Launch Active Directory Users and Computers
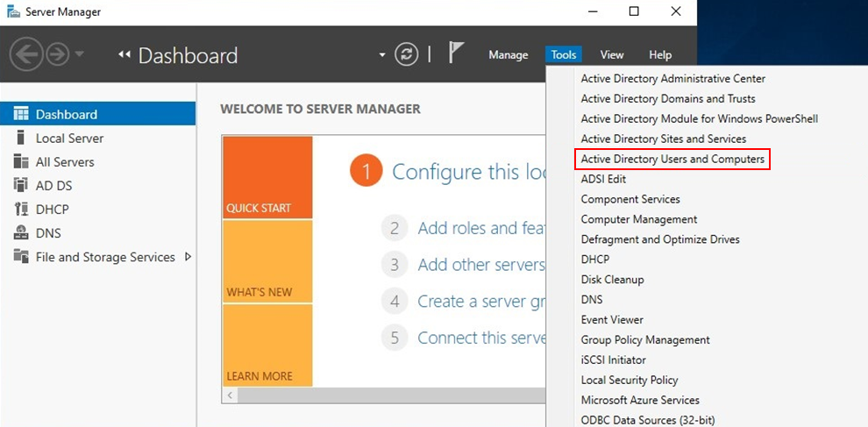868x427 pixels. pos(672,160)
